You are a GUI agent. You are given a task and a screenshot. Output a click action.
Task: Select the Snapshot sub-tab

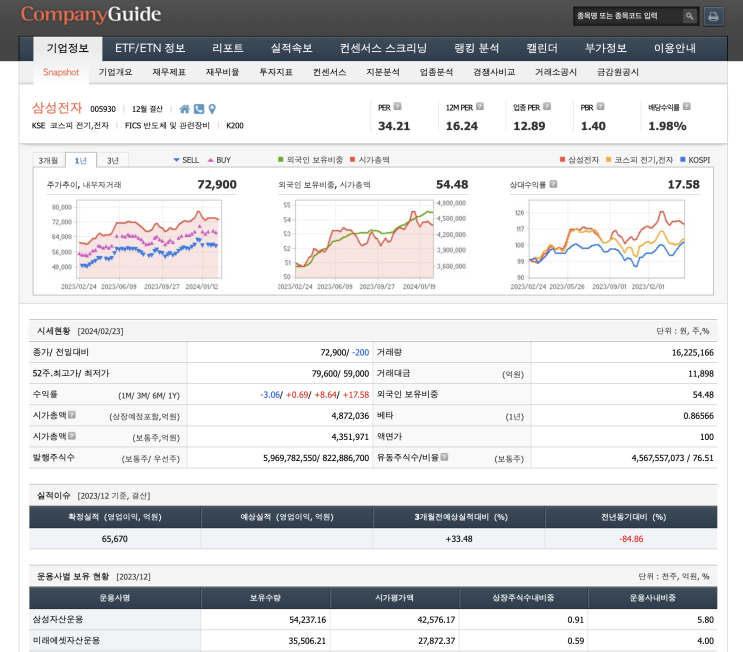(61, 72)
